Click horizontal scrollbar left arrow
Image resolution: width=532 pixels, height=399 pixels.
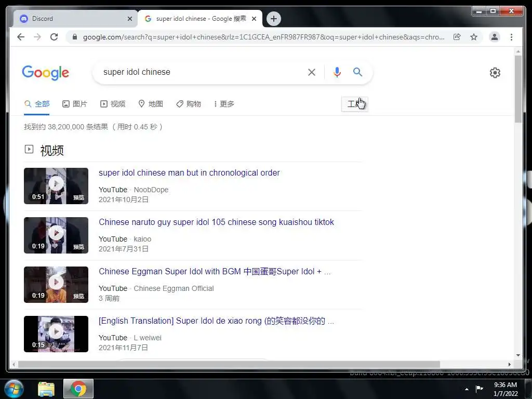coord(14,364)
